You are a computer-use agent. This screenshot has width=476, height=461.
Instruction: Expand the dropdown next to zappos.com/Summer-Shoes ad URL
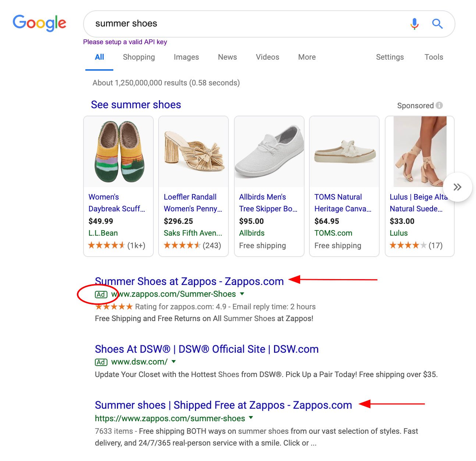[242, 294]
